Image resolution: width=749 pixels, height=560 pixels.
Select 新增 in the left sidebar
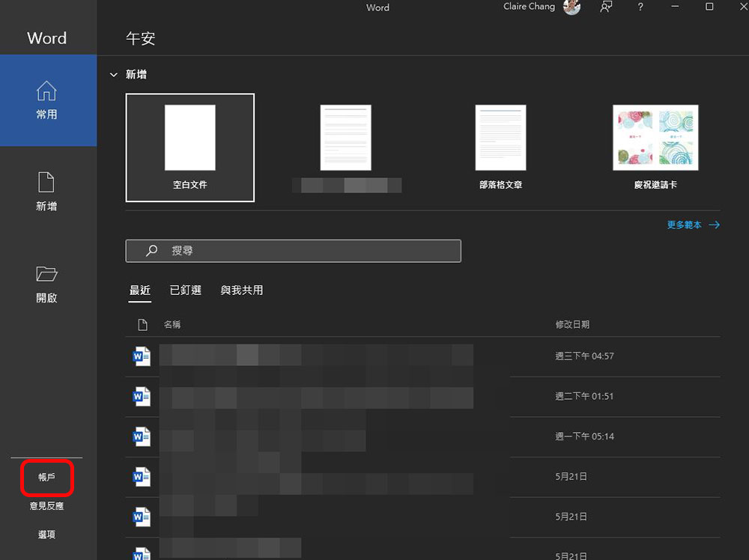[46, 192]
